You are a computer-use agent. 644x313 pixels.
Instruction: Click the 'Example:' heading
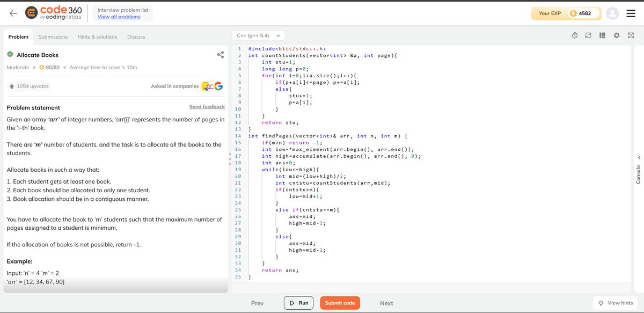pos(19,261)
